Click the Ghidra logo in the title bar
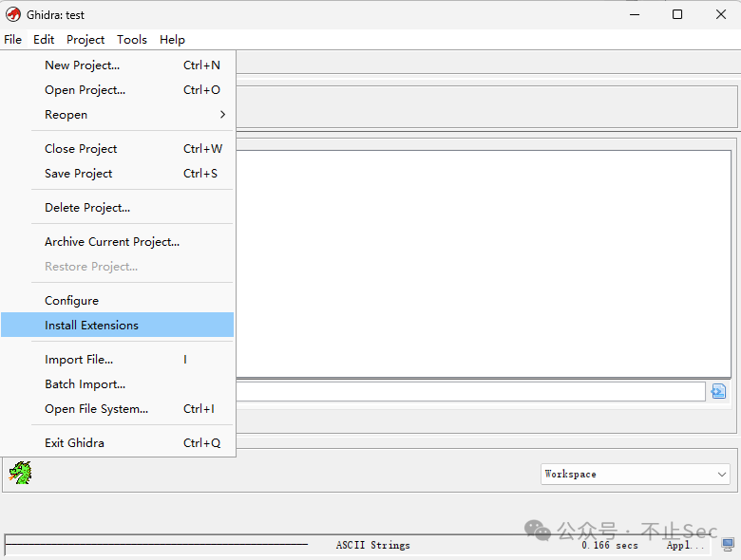 click(x=13, y=14)
